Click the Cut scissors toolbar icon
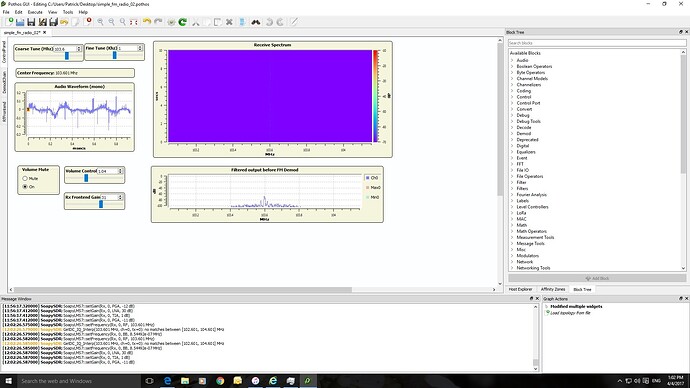Screen dimensions: 690x388 (x=195, y=22)
